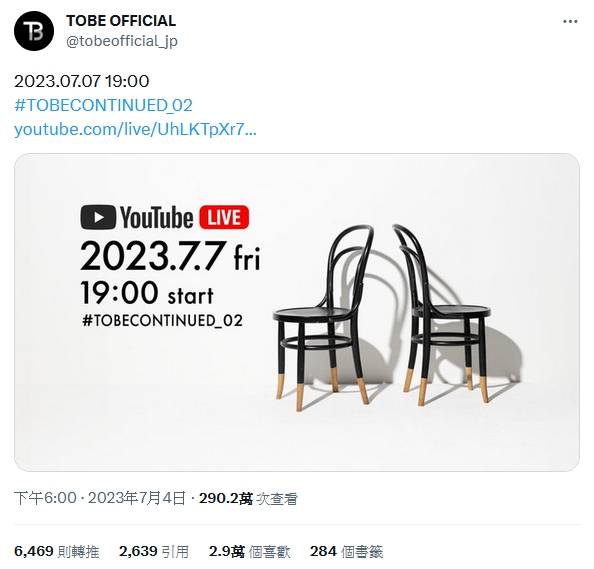This screenshot has width=594, height=569.
Task: Show the 2,639 引用 quote tweets
Action: (154, 551)
